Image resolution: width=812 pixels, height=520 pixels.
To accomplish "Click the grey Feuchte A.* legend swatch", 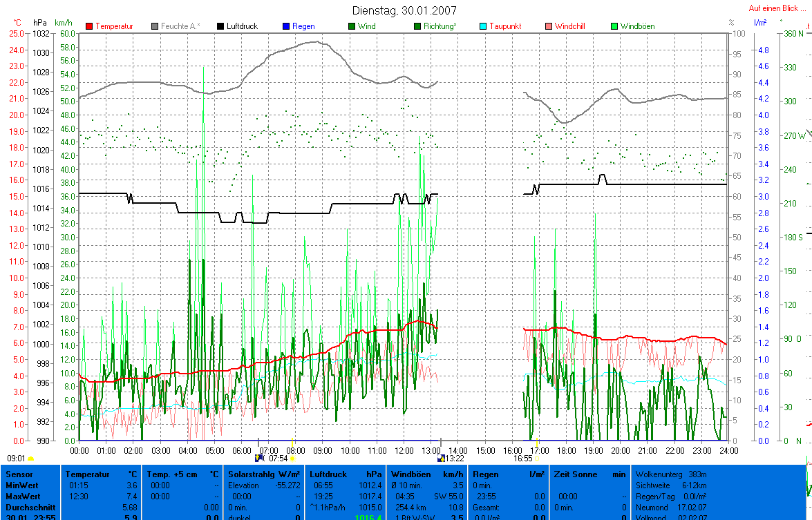I will point(155,26).
